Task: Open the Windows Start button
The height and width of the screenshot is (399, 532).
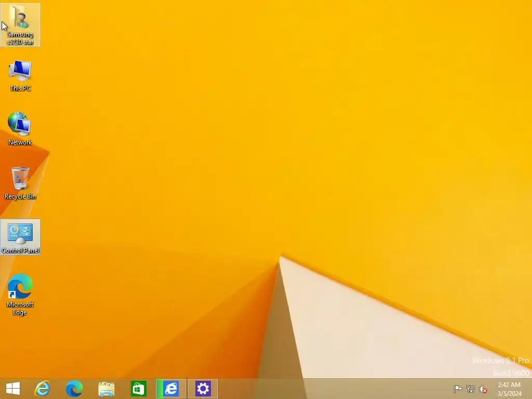Action: (x=13, y=389)
